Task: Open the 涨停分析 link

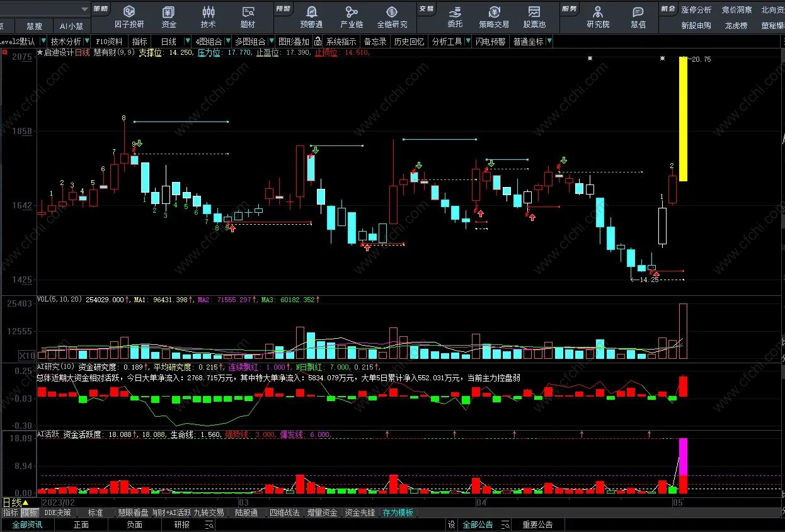Action: [696, 9]
